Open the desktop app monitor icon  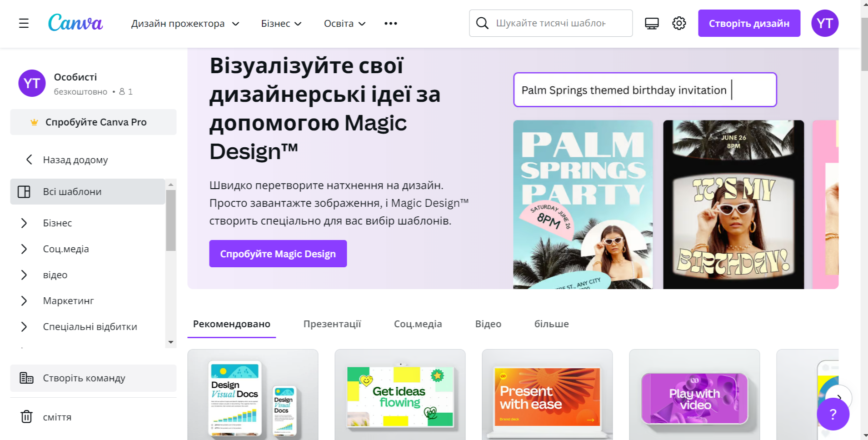[x=652, y=23]
